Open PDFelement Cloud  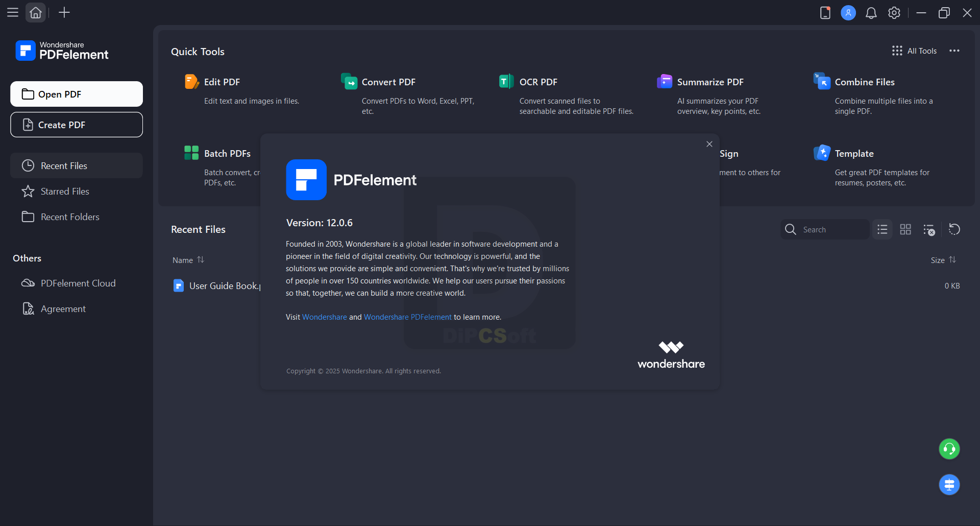coord(77,283)
